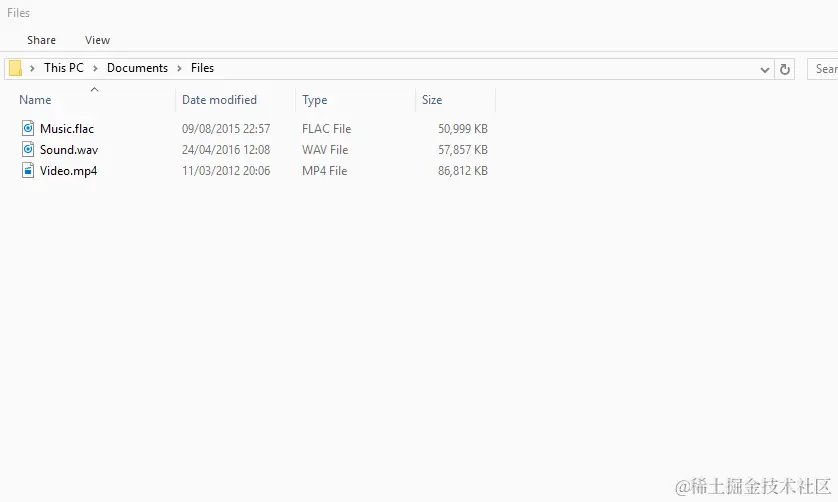Go to This PC breadcrumb
838x502 pixels.
pyautogui.click(x=64, y=68)
